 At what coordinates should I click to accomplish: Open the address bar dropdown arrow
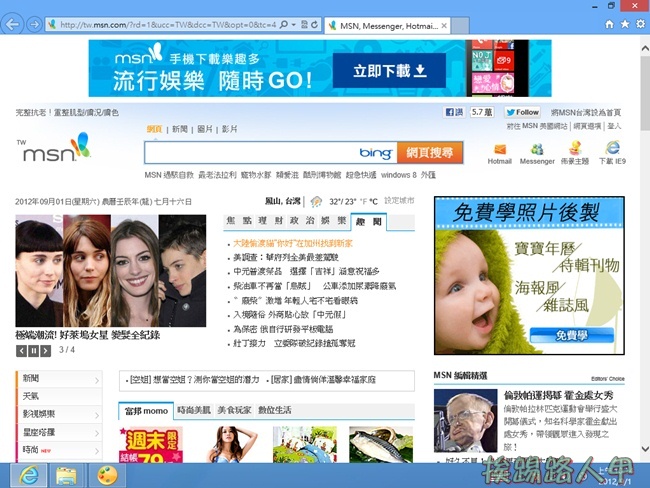(293, 25)
